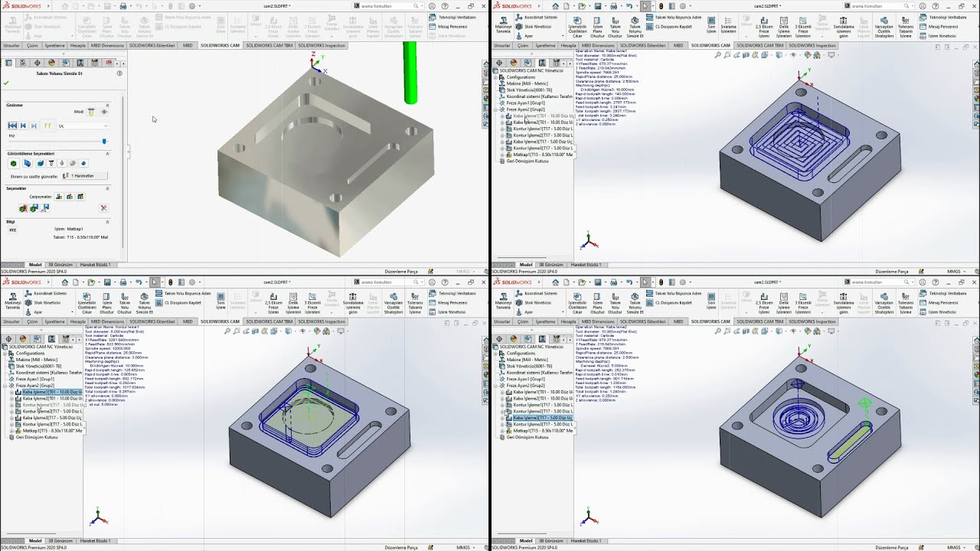980x551 pixels.
Task: Click arama Komutları search field, top-left window
Action: click(387, 6)
